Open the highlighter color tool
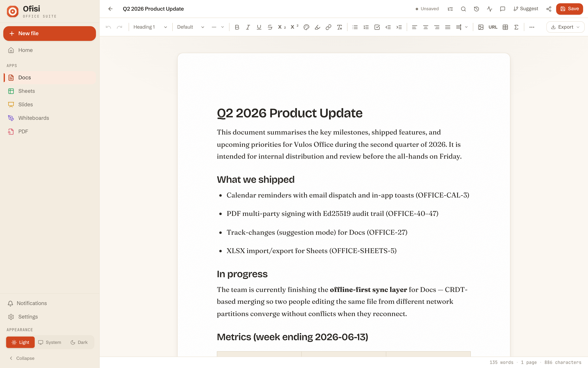The width and height of the screenshot is (588, 368). [x=317, y=27]
